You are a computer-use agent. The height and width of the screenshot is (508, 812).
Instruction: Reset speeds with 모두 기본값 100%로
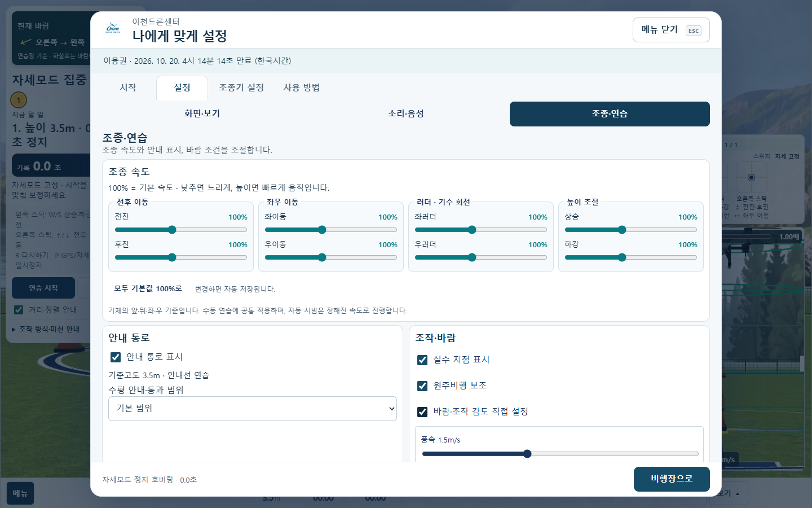click(148, 288)
